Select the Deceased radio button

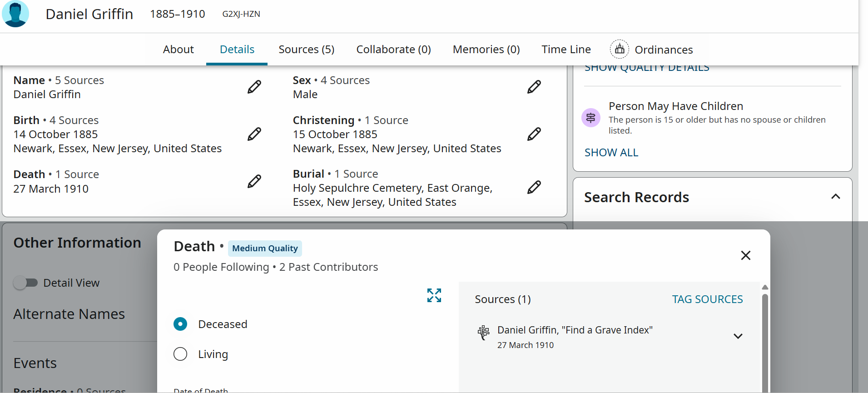[x=180, y=324]
